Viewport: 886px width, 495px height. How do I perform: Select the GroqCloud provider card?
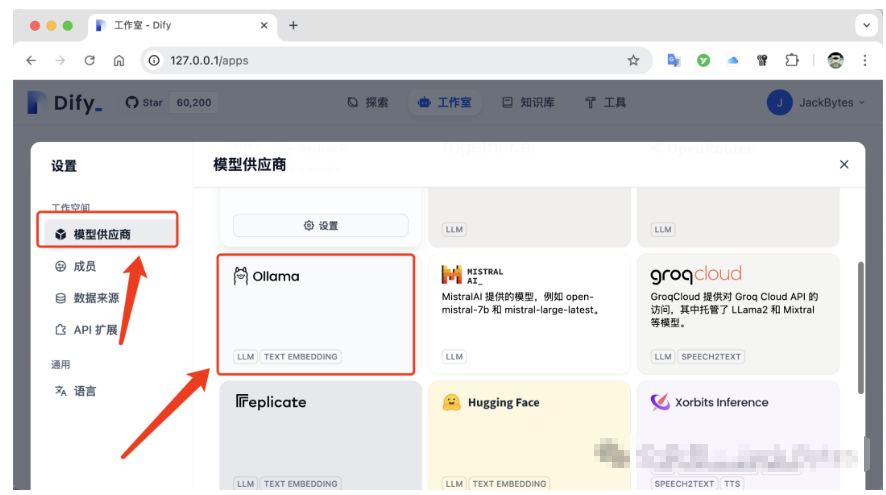coord(738,314)
